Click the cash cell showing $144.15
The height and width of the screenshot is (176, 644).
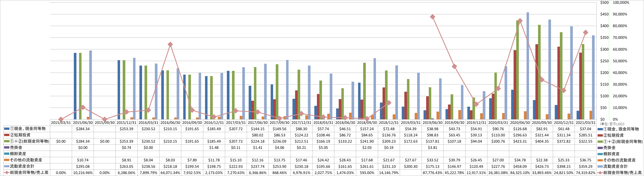258,129
